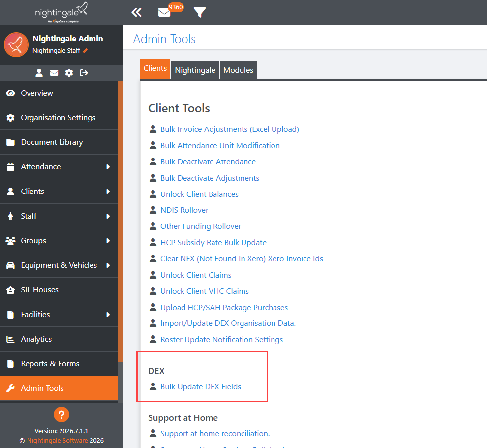
Task: Switch to the Nightingale tab
Action: 195,70
